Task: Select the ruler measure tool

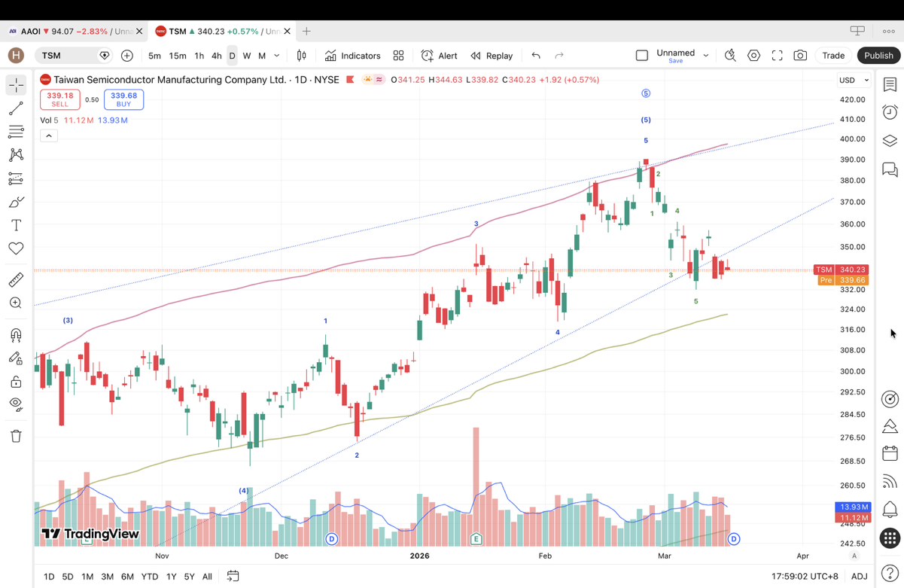Action: (16, 280)
